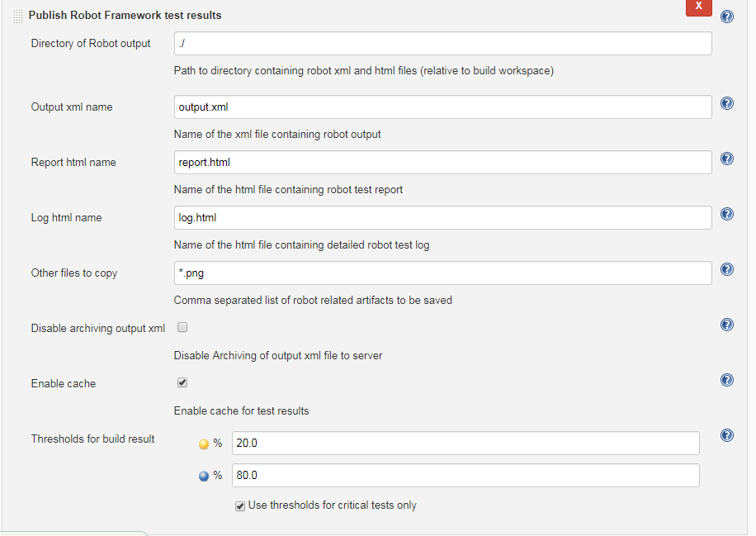Screen dimensions: 756x536
Task: Click the 80.0 pass threshold field
Action: 465,475
